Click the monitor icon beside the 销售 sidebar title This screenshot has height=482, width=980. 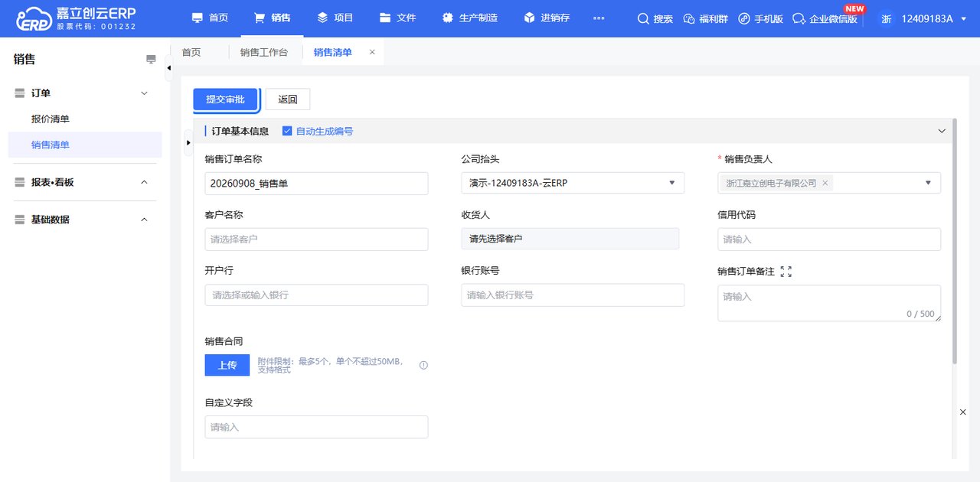click(151, 60)
